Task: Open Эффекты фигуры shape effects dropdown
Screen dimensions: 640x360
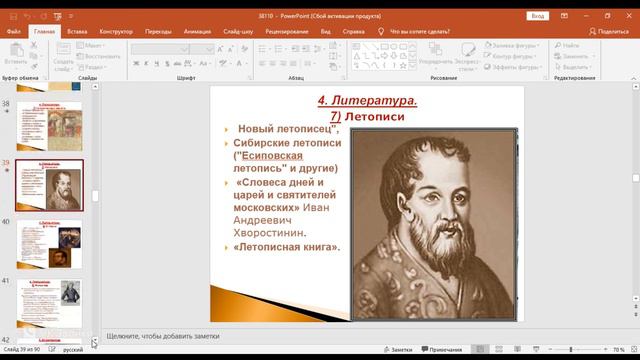Action: (x=513, y=67)
